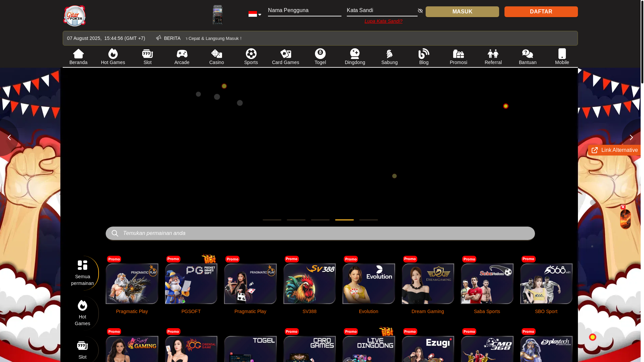644x362 pixels.
Task: Click the game search field
Action: point(320,233)
